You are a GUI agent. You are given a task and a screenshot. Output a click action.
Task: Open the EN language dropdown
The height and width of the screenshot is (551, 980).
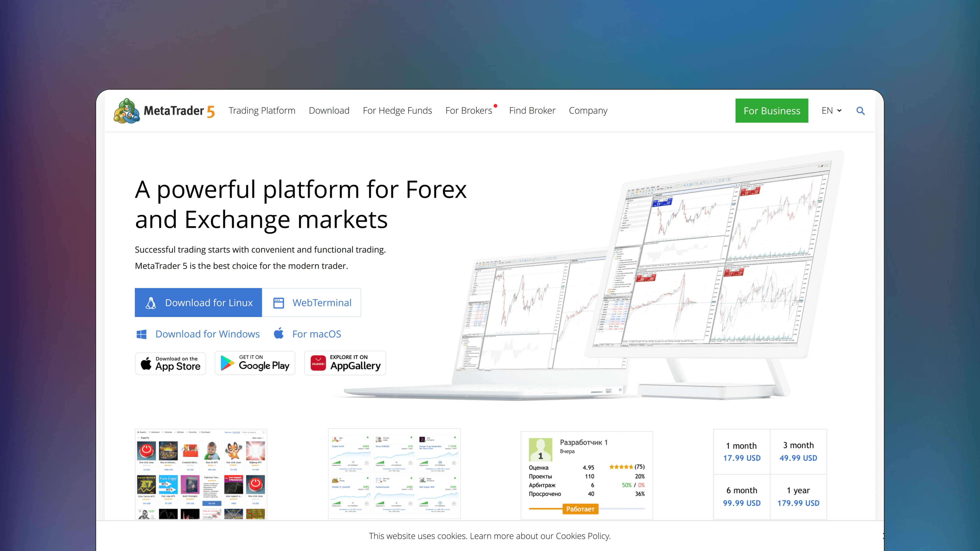[x=831, y=111]
